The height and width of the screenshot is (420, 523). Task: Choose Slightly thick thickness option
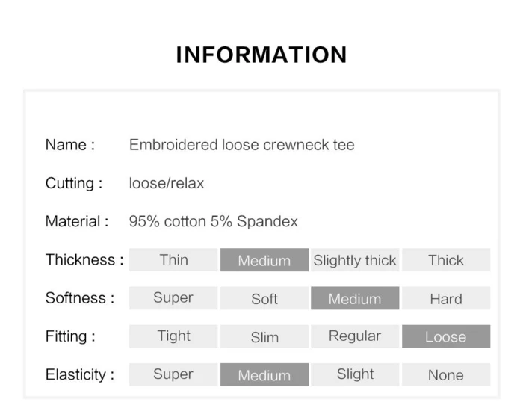click(355, 259)
